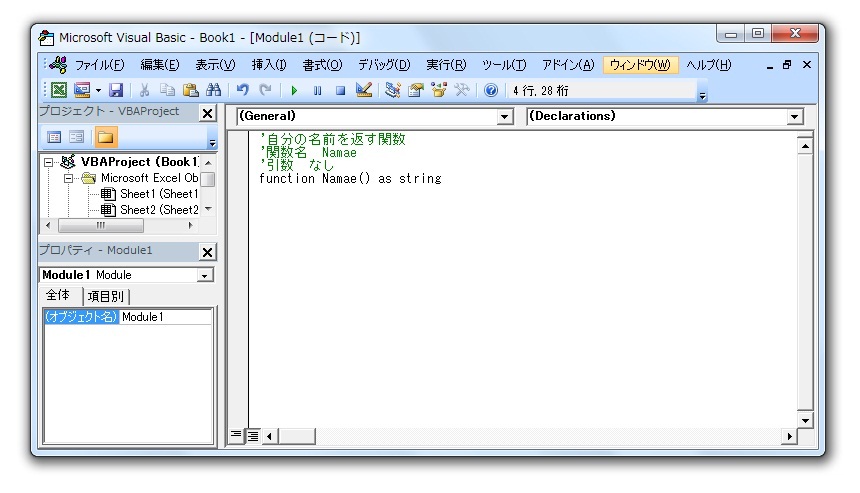This screenshot has width=860, height=493.
Task: Open Find with the binoculars icon
Action: click(213, 90)
